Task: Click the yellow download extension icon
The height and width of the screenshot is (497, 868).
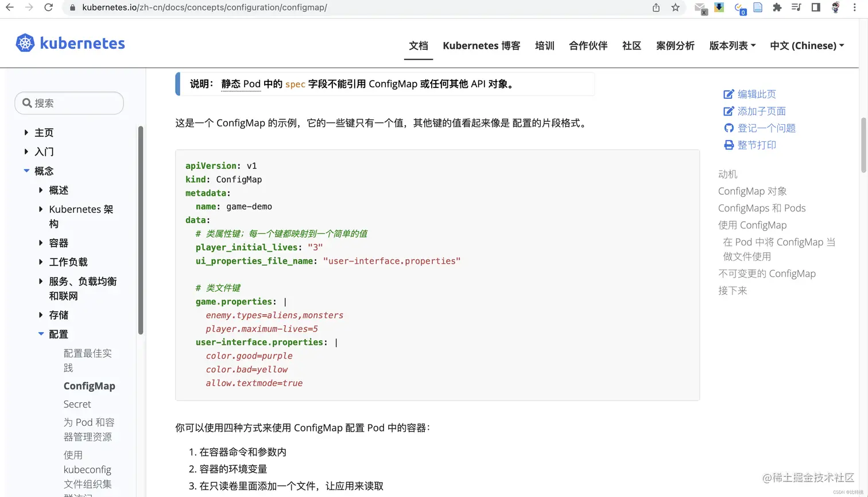Action: (719, 7)
